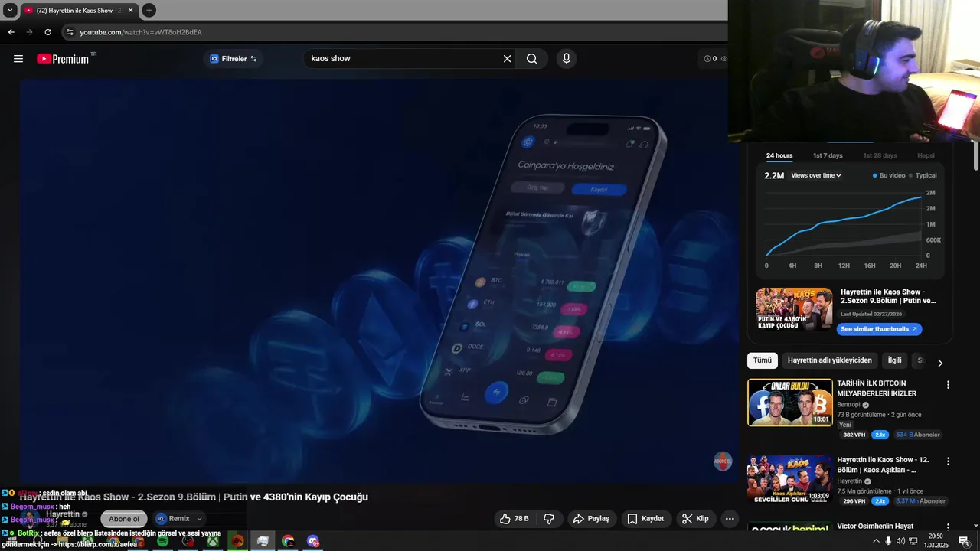Click the 3,37 Mn Aboneler badge
The width and height of the screenshot is (980, 551).
[920, 501]
